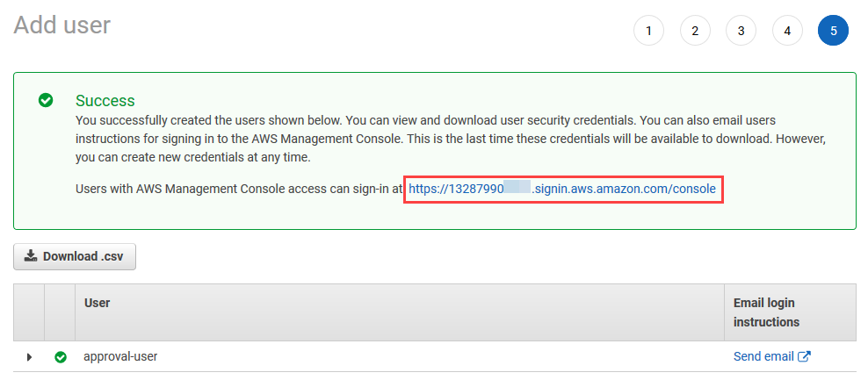
Task: Jump back to step 3
Action: click(741, 31)
